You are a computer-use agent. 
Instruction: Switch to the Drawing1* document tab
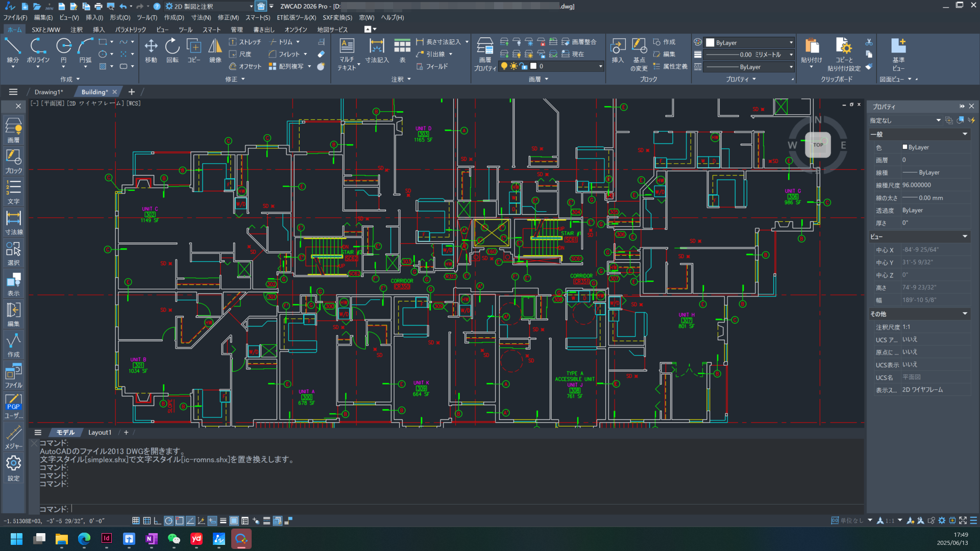pyautogui.click(x=48, y=92)
